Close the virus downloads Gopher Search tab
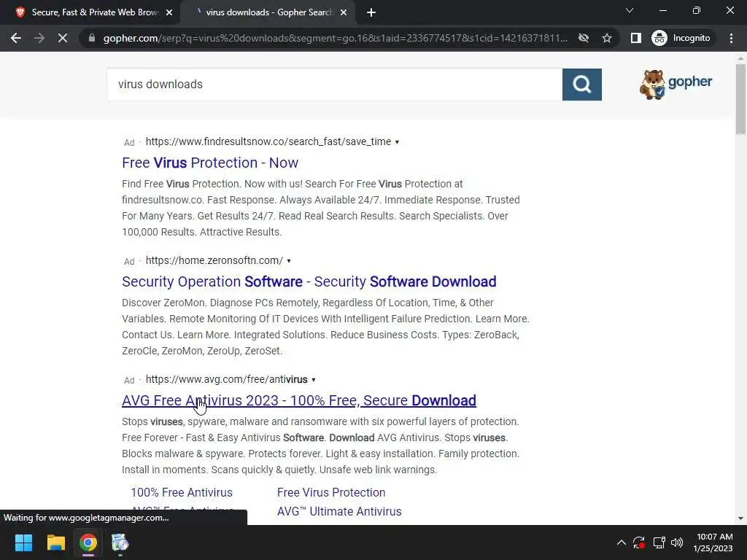This screenshot has width=747, height=560. (x=344, y=13)
